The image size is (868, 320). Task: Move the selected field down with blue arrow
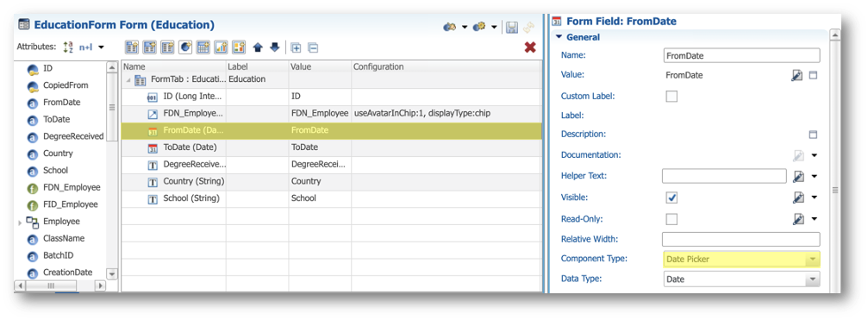point(275,47)
